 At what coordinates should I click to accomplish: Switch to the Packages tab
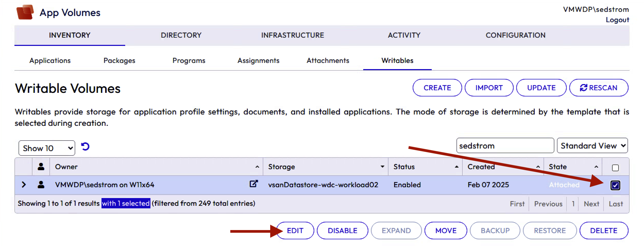pos(119,61)
